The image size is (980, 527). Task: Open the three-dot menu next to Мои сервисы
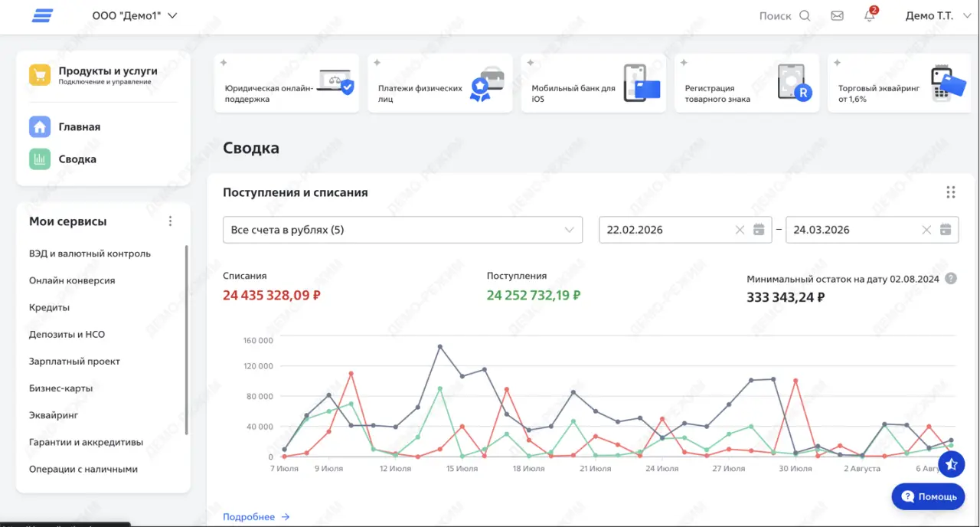click(170, 221)
